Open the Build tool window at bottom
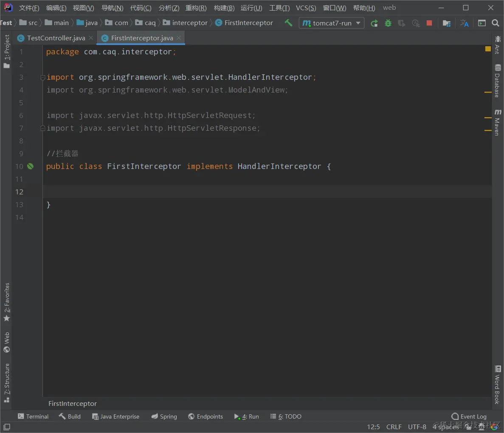 (x=70, y=416)
